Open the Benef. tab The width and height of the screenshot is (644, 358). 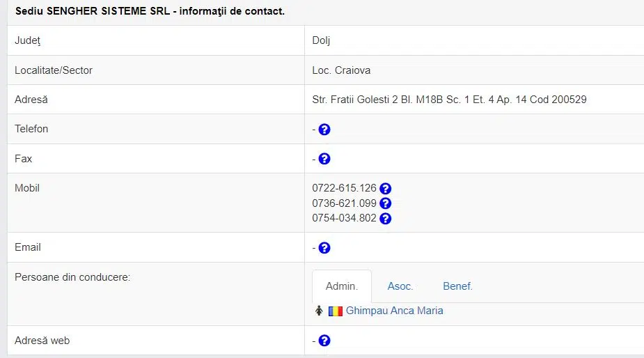tap(457, 286)
